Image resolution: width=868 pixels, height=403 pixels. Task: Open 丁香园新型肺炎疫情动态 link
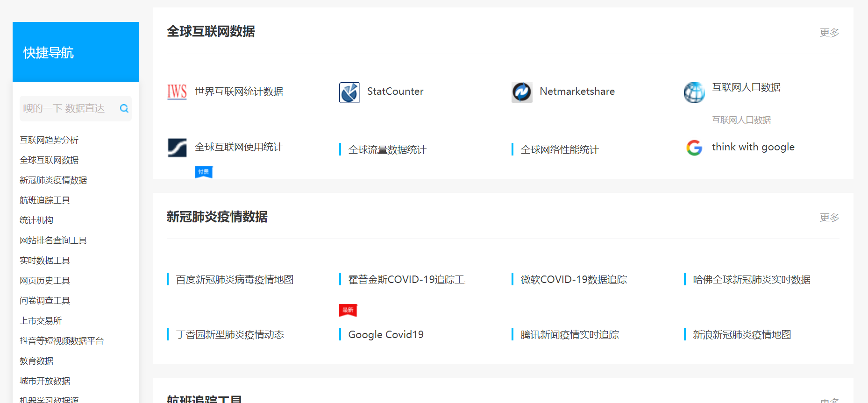230,335
